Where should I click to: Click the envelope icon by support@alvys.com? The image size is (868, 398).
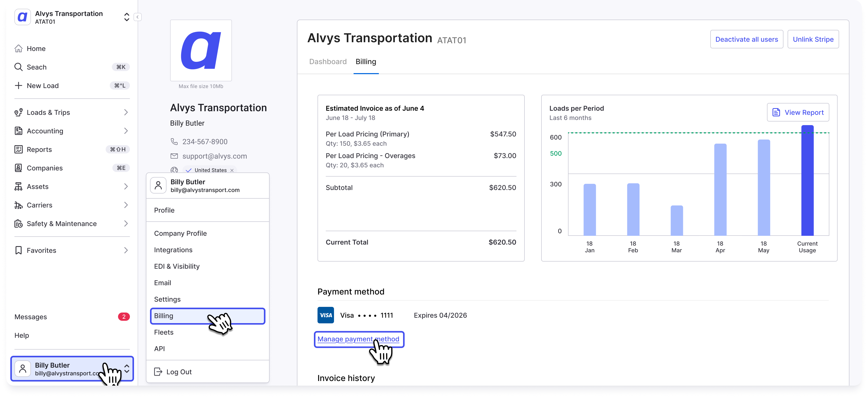coord(174,156)
